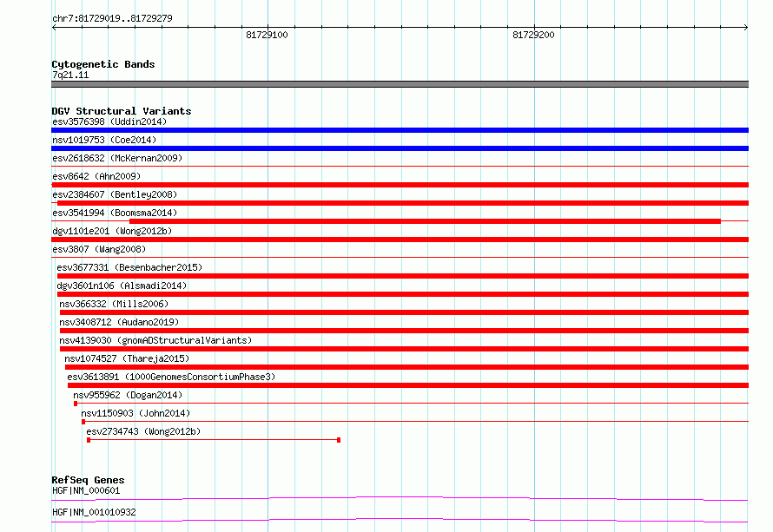Select the nsv1019753 (Coe2014) label
773x532 pixels.
tap(104, 140)
